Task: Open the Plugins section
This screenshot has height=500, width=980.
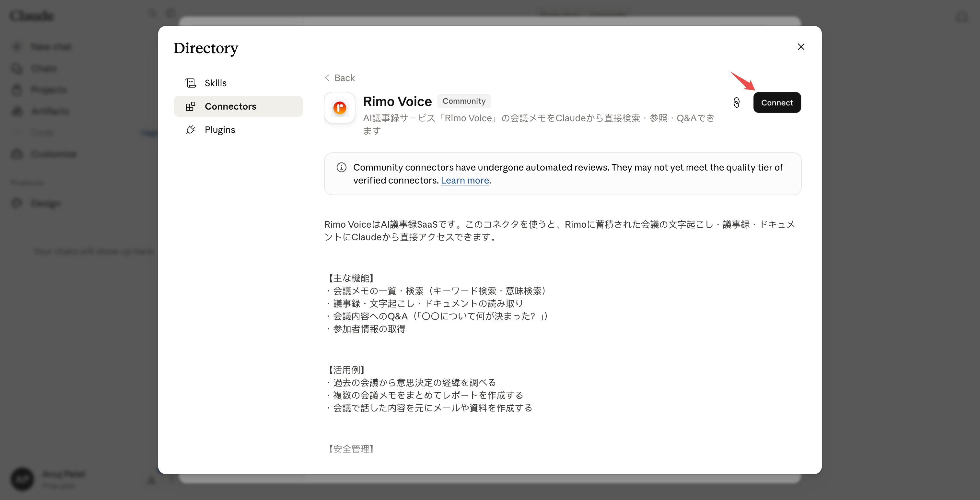Action: 238,130
